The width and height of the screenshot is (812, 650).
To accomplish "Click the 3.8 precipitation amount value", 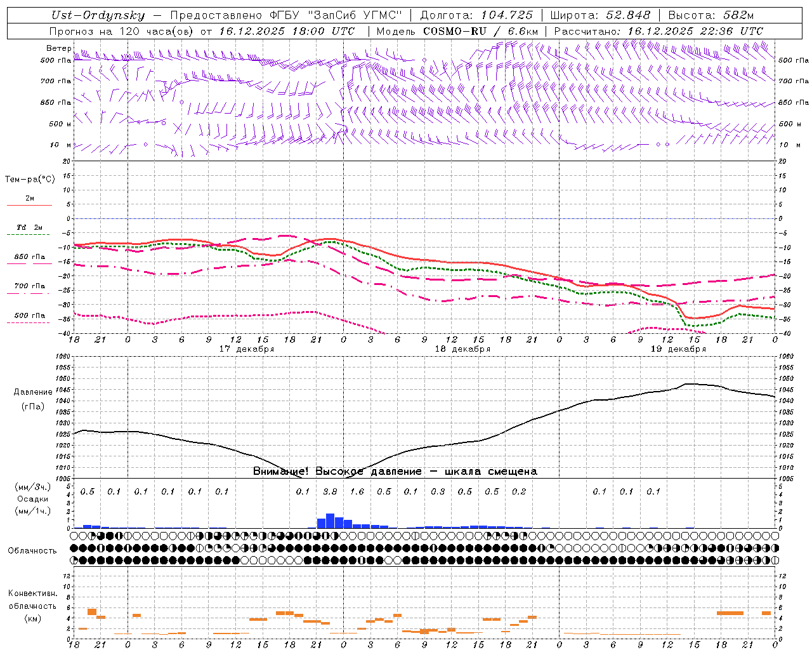I will 330,491.
